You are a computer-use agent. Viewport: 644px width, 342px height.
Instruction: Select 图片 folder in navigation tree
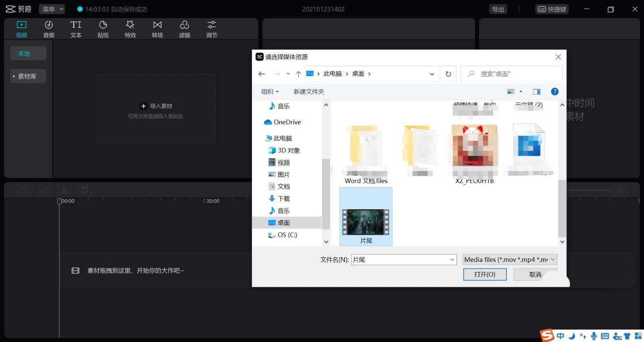point(279,175)
